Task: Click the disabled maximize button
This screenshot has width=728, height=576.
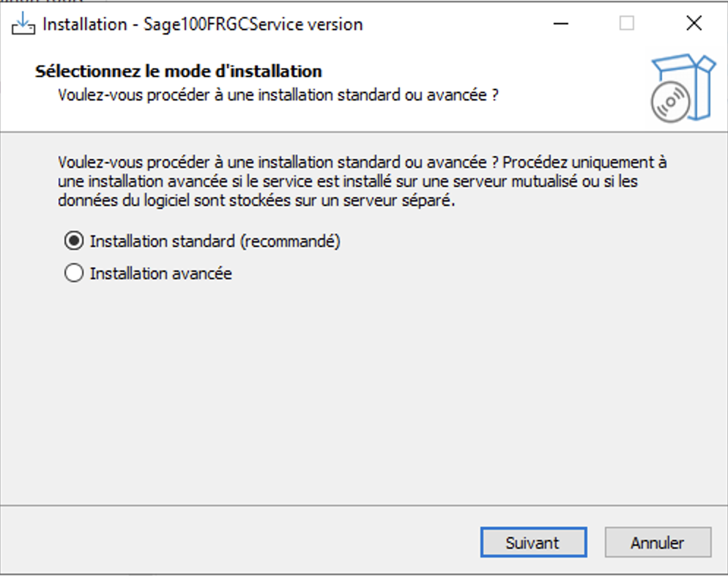Action: click(627, 23)
